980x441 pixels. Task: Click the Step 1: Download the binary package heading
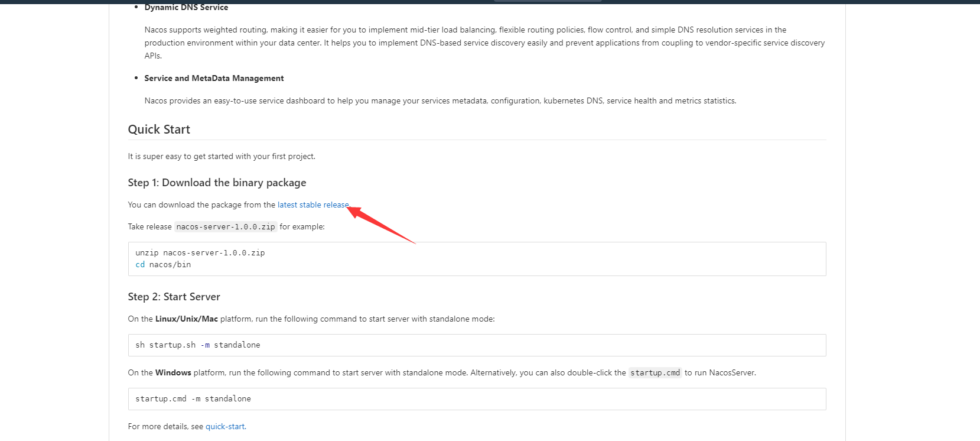(x=217, y=183)
